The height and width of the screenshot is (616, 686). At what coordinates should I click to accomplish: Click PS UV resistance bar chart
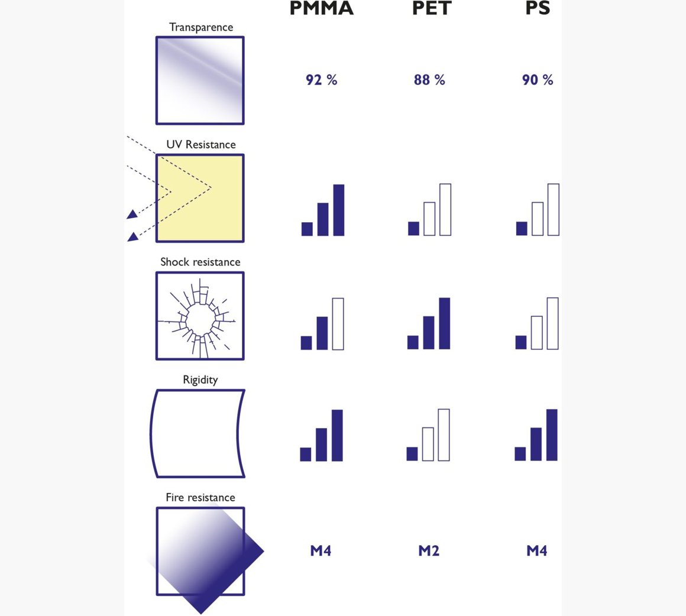[x=538, y=210]
